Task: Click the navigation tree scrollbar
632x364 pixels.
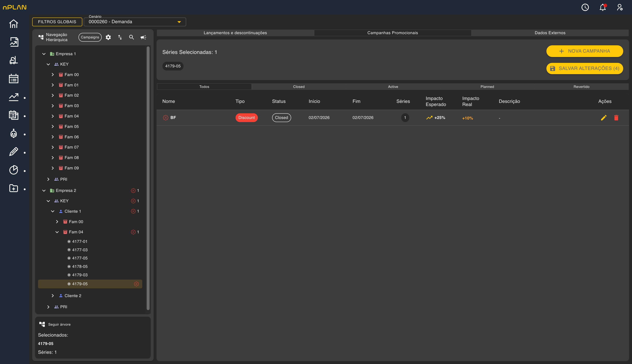Action: tap(148, 179)
